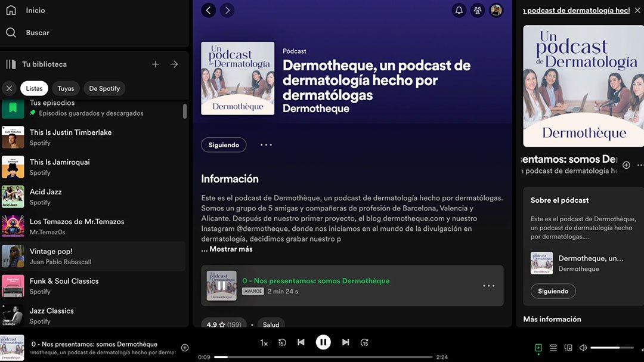Viewport: 644px width, 362px height.
Task: Open the play queue
Action: 553,348
